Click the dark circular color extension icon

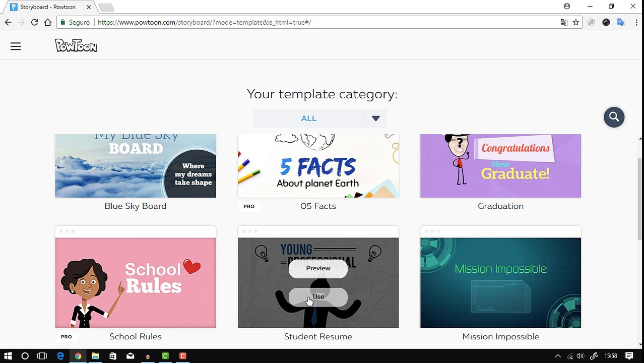pyautogui.click(x=606, y=22)
